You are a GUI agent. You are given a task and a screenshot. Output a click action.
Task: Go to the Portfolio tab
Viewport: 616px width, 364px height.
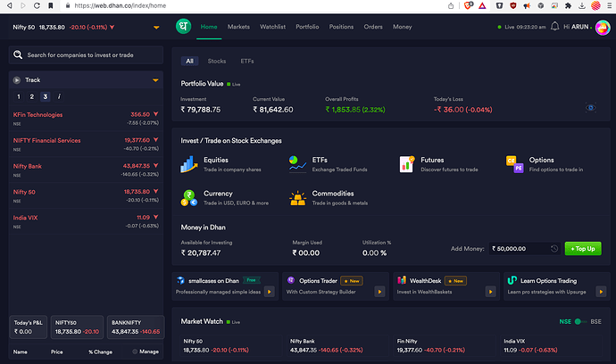pyautogui.click(x=307, y=27)
